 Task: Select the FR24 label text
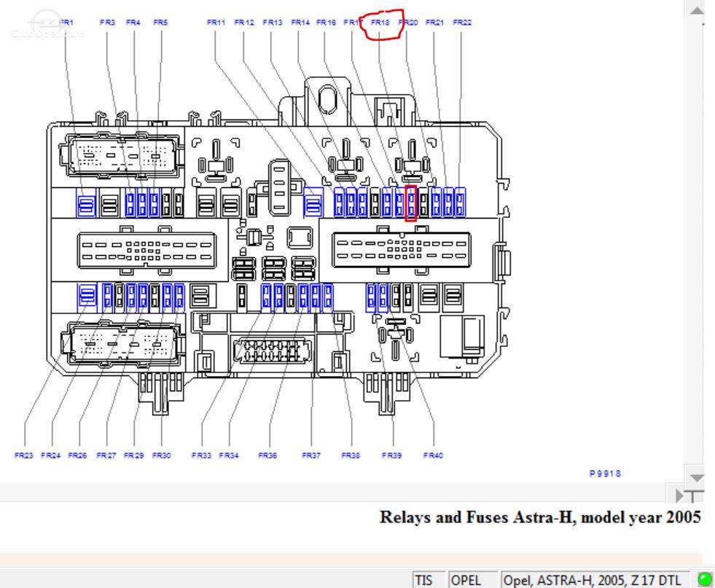50,455
